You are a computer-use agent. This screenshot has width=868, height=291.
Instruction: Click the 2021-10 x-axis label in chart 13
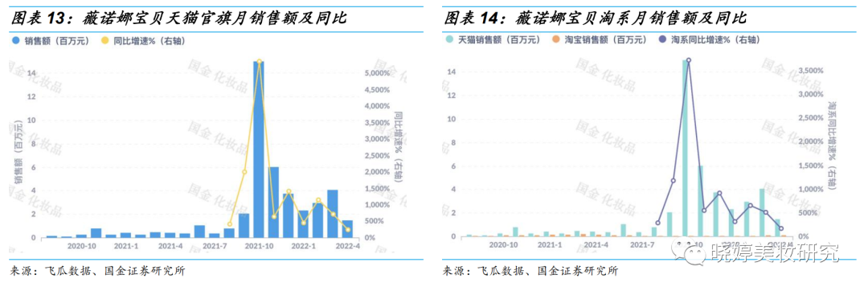[x=259, y=245]
